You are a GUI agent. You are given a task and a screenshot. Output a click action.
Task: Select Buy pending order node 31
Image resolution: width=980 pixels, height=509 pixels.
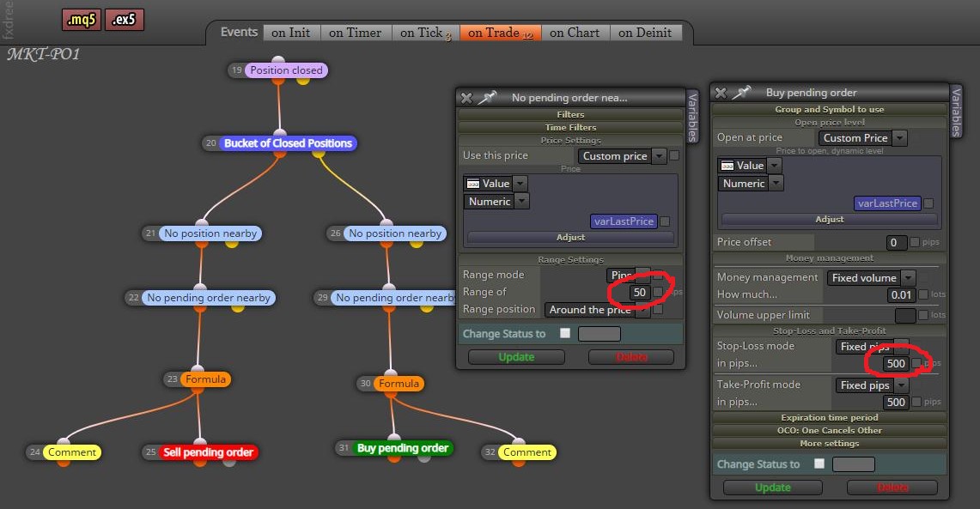[x=403, y=448]
